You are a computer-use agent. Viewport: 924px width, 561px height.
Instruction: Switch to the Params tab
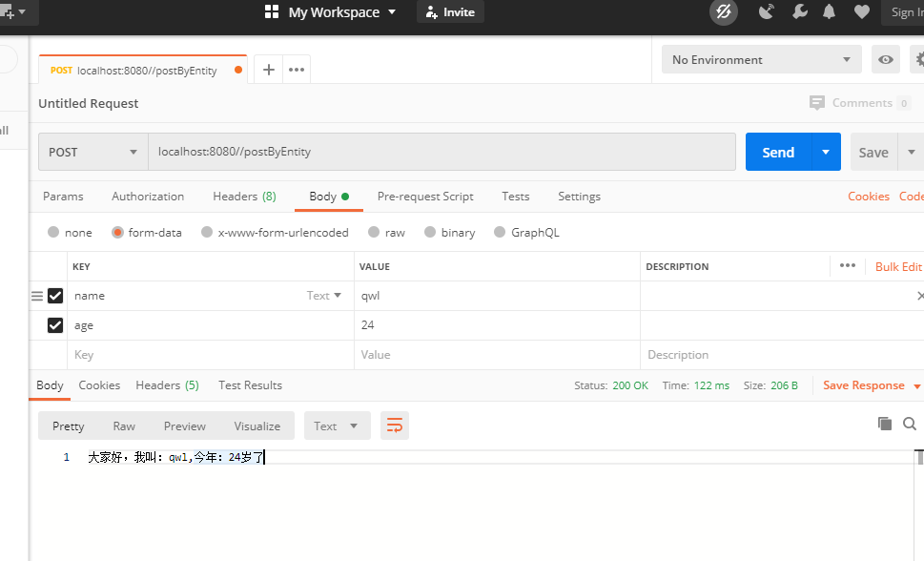(x=63, y=197)
